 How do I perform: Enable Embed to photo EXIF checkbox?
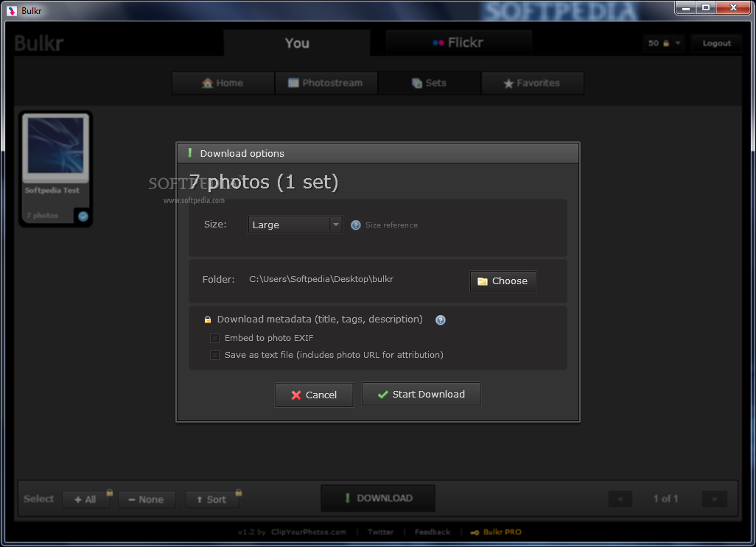pos(214,338)
